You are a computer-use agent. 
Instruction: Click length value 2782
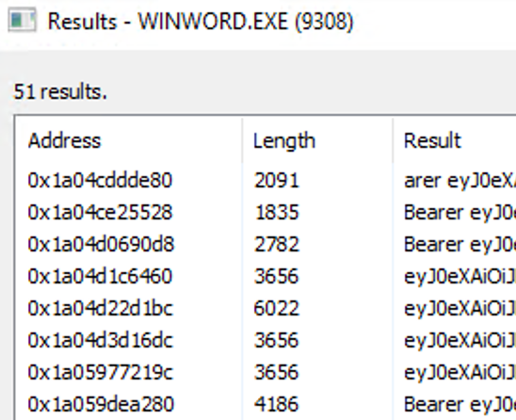point(277,244)
